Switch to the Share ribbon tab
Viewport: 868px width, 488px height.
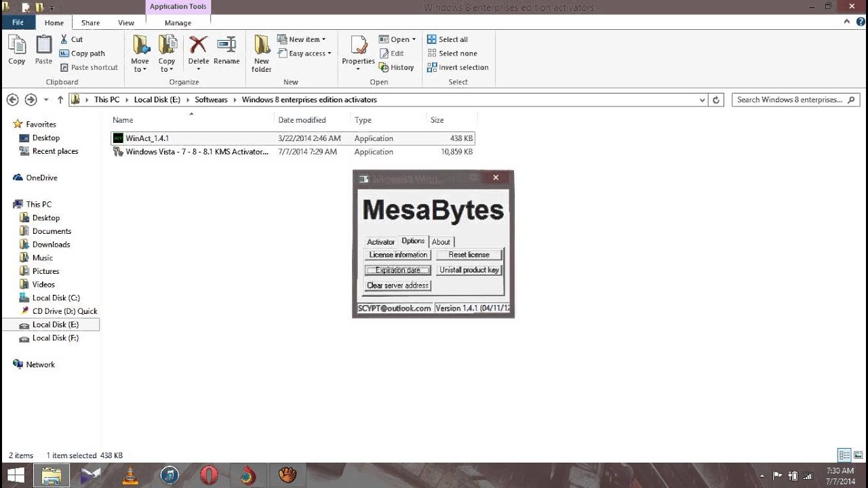[90, 22]
